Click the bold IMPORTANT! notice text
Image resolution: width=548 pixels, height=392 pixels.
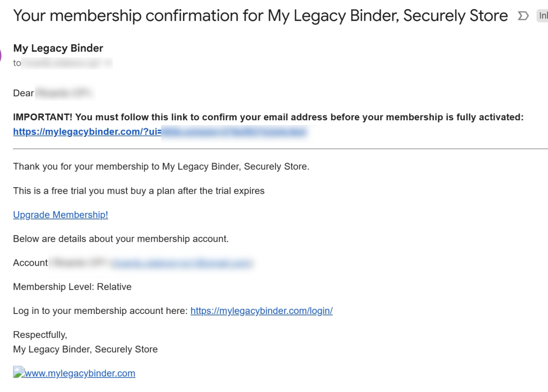point(268,117)
